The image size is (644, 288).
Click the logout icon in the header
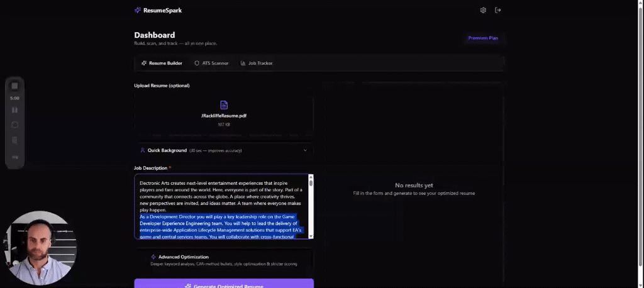tap(498, 10)
